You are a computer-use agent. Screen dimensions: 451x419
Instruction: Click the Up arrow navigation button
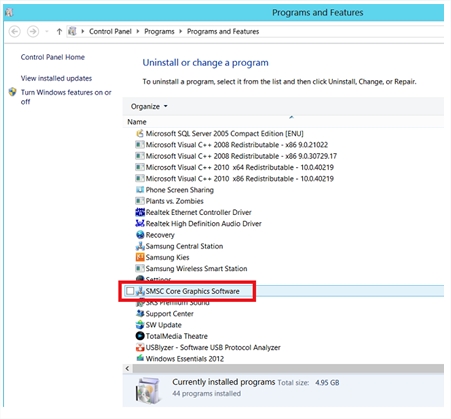[x=59, y=32]
